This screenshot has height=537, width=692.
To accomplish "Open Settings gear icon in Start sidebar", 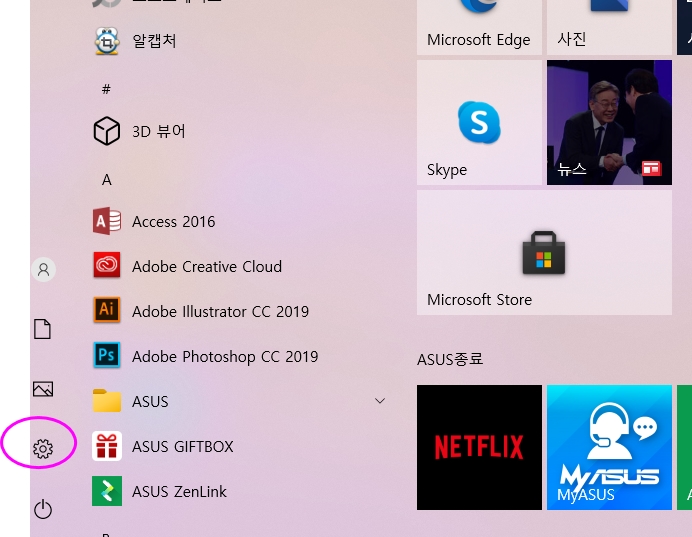I will tap(43, 449).
